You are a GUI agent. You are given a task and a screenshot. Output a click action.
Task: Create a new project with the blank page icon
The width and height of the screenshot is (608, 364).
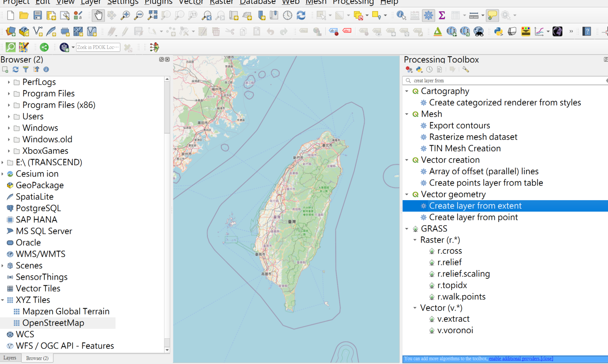tap(11, 15)
